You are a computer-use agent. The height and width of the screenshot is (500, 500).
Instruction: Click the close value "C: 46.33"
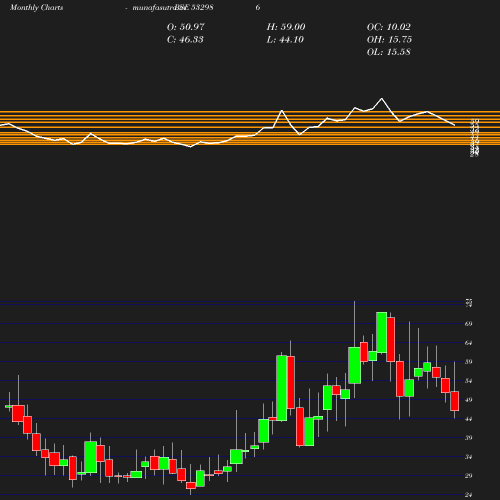(x=185, y=39)
